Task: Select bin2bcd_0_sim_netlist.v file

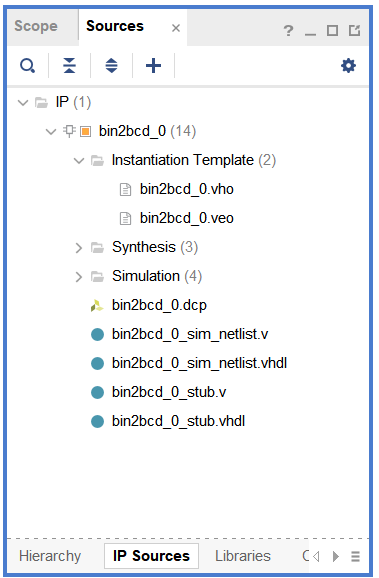Action: pyautogui.click(x=190, y=334)
